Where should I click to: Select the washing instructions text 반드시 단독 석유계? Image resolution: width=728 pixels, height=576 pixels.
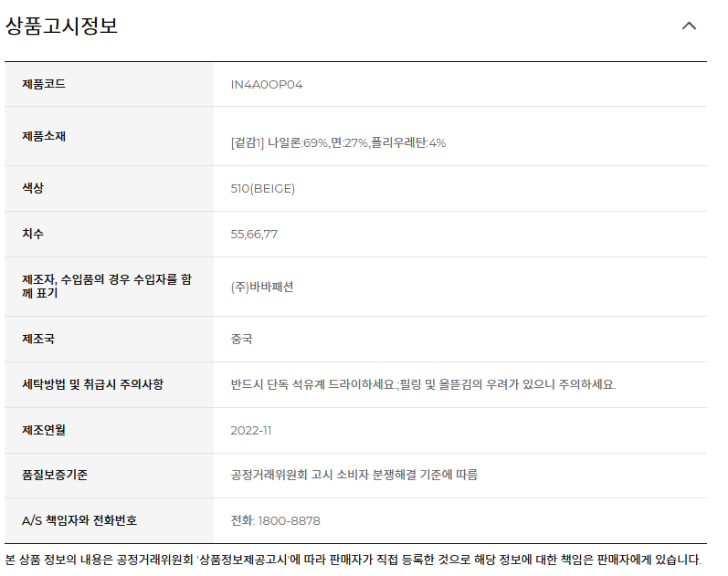click(x=278, y=384)
